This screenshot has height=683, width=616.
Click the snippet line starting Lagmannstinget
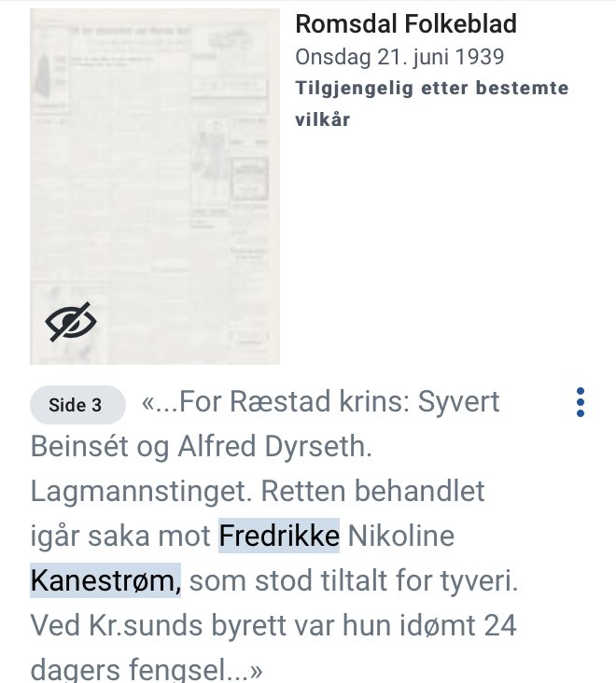tap(258, 491)
